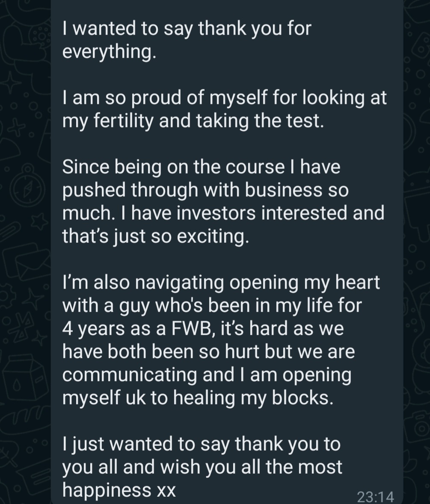Tap the closing 'happiness xx' text

119,490
